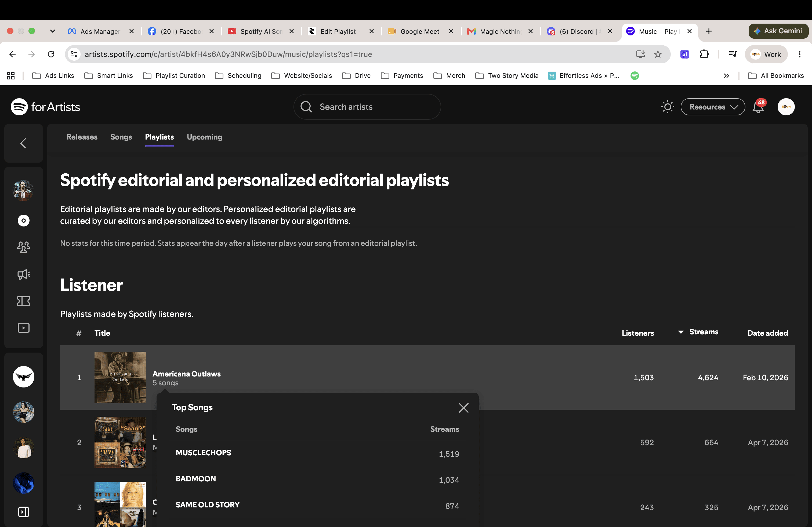Select MUSCLECHOPS in Top Songs
The width and height of the screenshot is (812, 527).
203,453
